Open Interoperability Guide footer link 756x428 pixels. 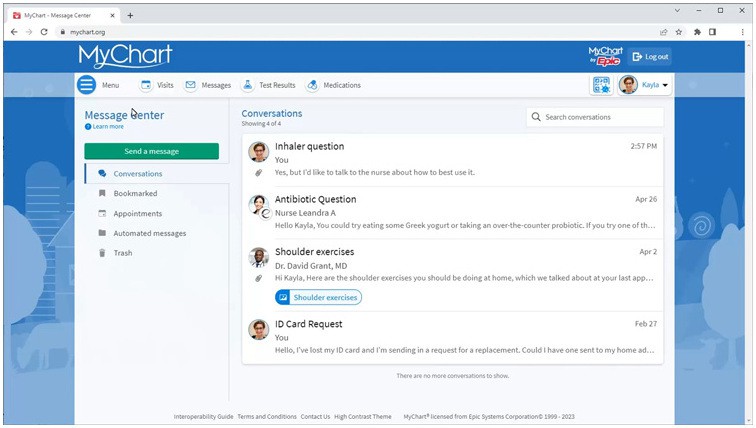(203, 416)
